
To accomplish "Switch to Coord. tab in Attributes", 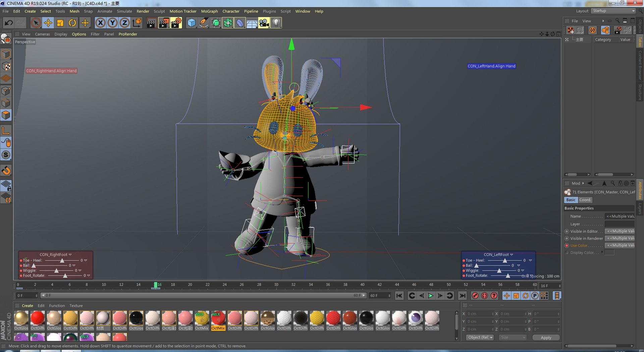I will coord(585,200).
